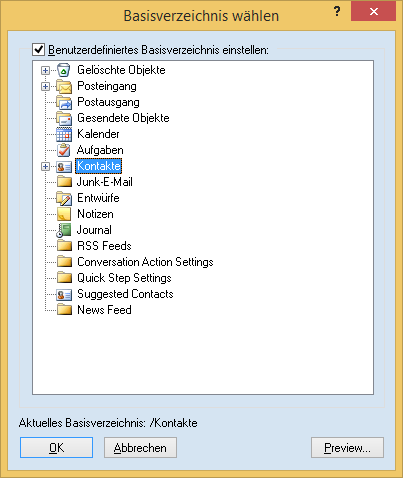403x478 pixels.
Task: Expand the Posteingang tree node
Action: click(x=45, y=86)
